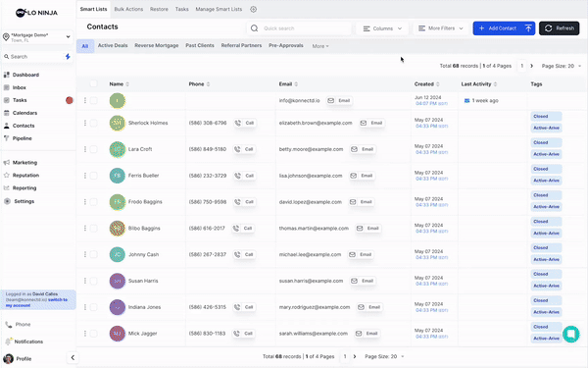Select the Pre-Approvals smart list
This screenshot has height=368, width=588.
coord(286,45)
